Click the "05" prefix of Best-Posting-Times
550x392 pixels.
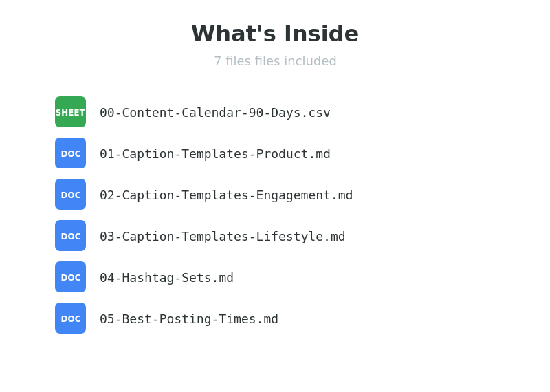pyautogui.click(x=107, y=319)
